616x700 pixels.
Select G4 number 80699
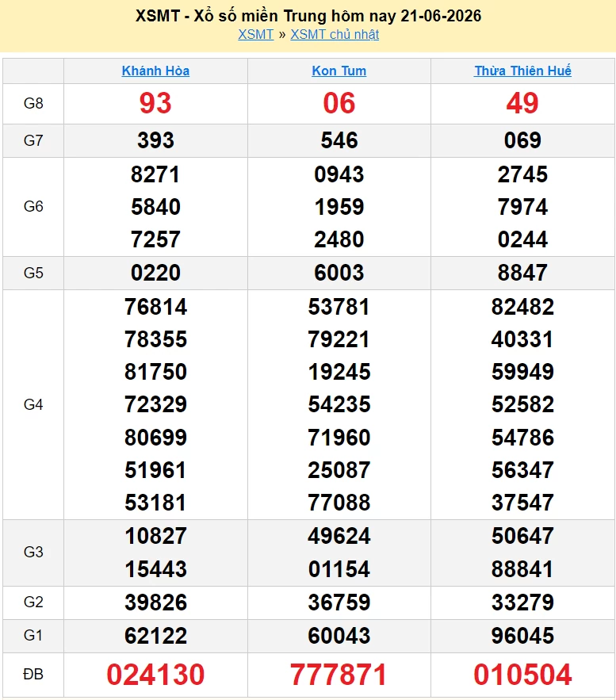tap(156, 438)
